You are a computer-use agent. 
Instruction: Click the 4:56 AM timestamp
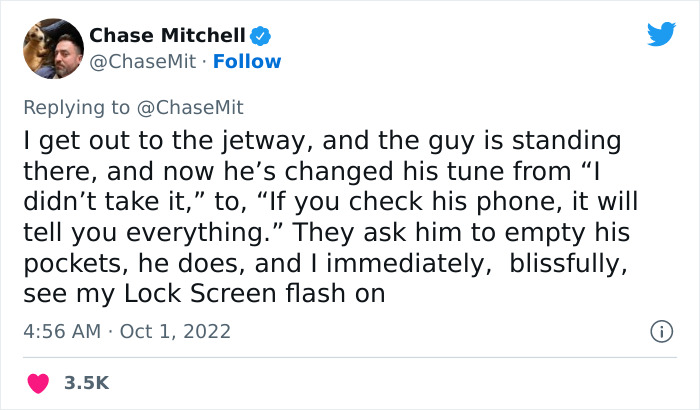[60, 331]
